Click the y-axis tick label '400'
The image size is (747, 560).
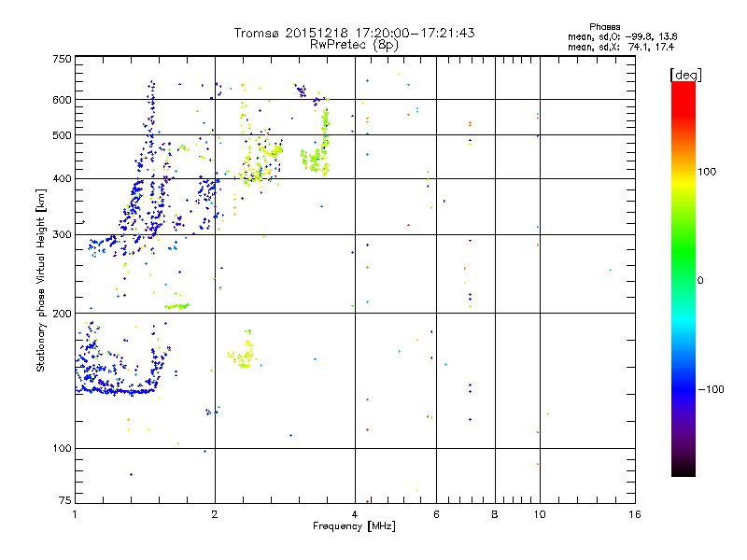(63, 178)
